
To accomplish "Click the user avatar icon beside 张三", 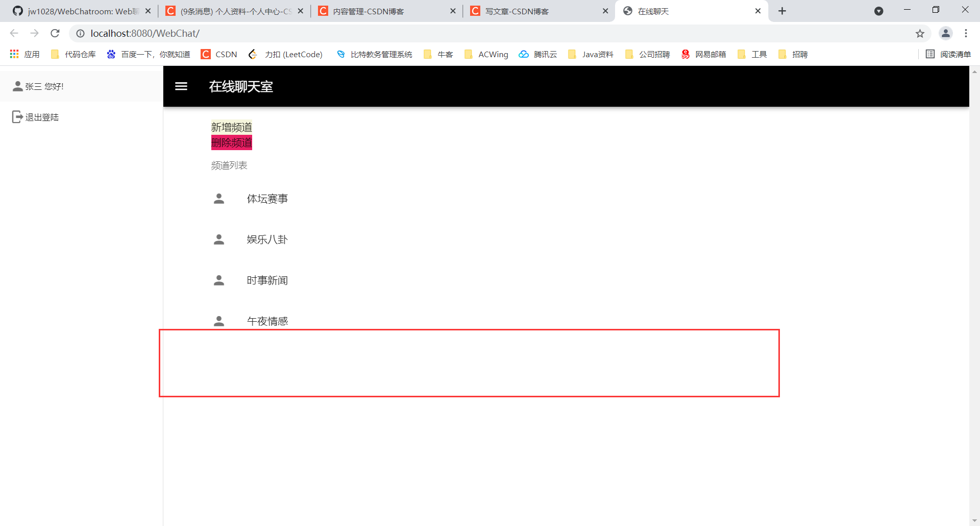I will click(18, 86).
